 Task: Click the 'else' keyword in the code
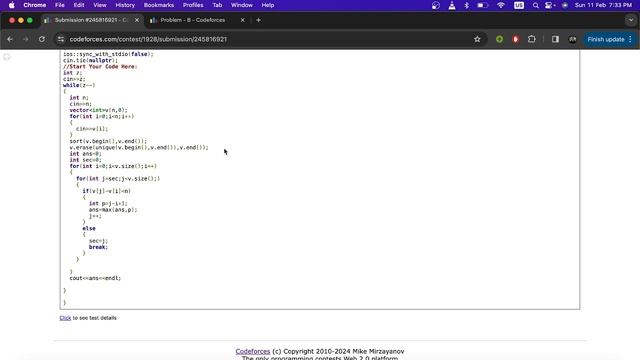click(89, 229)
